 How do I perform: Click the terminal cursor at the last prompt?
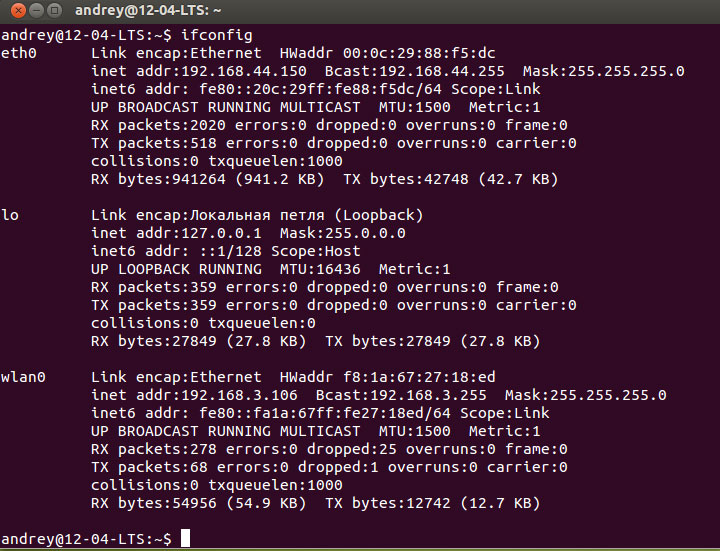(x=186, y=539)
